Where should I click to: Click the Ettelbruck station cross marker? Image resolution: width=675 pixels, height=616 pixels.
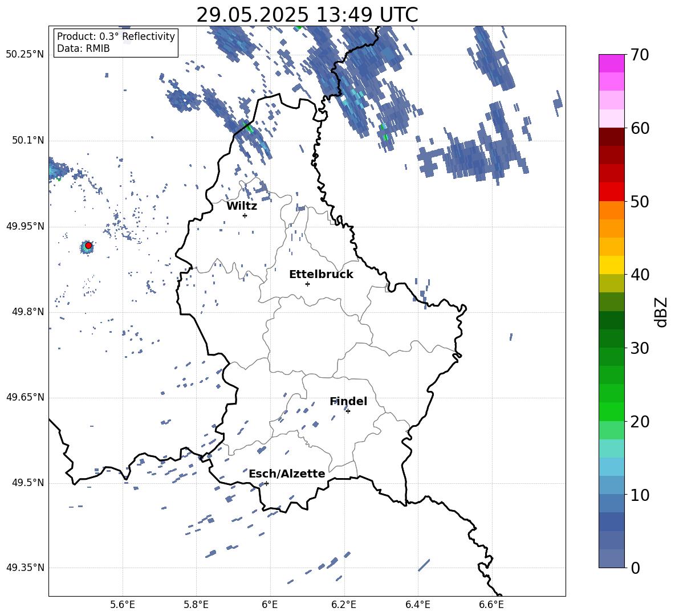307,284
